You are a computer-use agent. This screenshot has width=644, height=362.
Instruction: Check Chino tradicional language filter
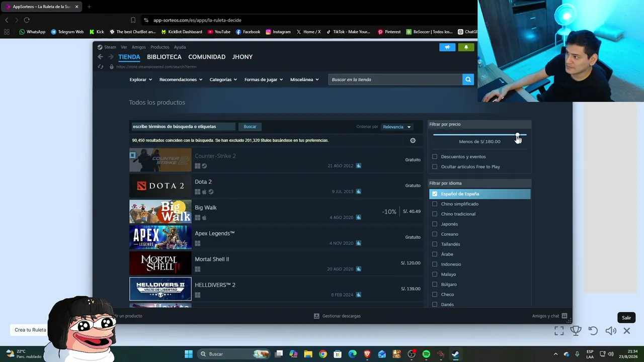click(435, 214)
